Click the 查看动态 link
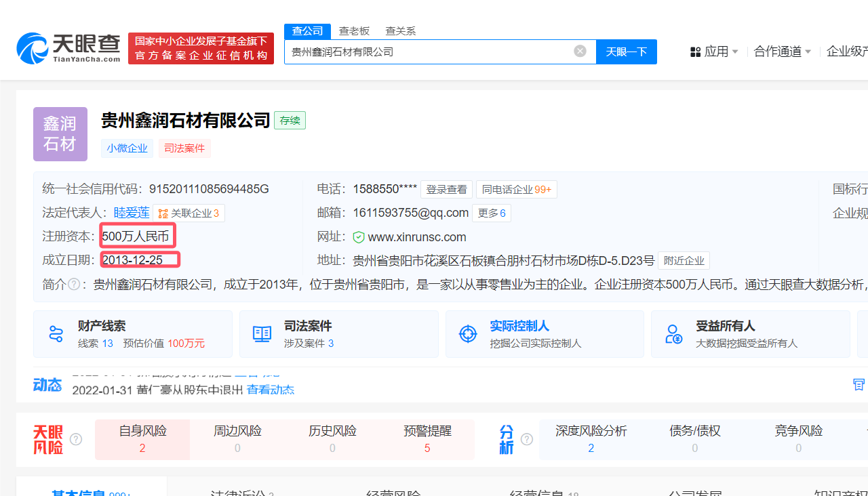Viewport: 868px width, 496px height. (x=271, y=390)
